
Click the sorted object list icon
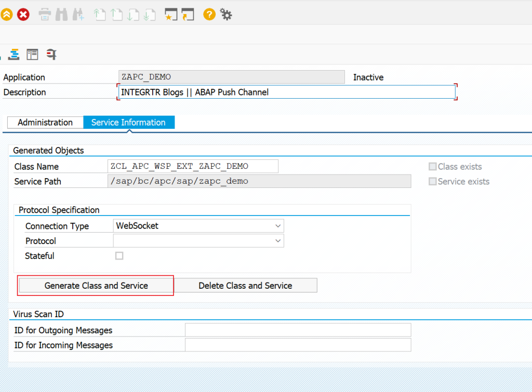pyautogui.click(x=14, y=54)
